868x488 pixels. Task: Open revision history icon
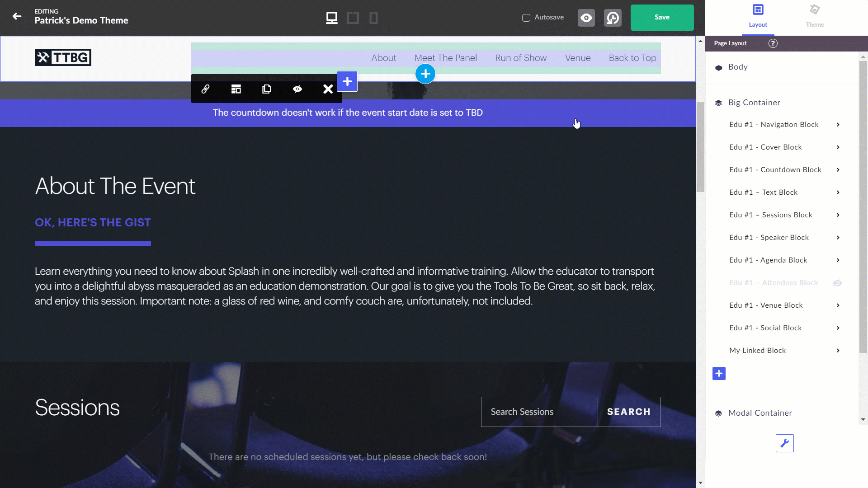(x=613, y=18)
